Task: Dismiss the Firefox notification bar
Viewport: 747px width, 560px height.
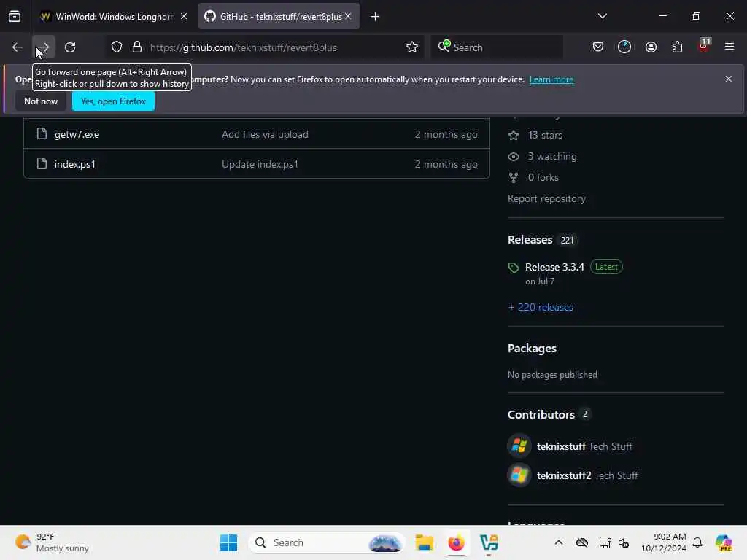Action: click(x=729, y=79)
